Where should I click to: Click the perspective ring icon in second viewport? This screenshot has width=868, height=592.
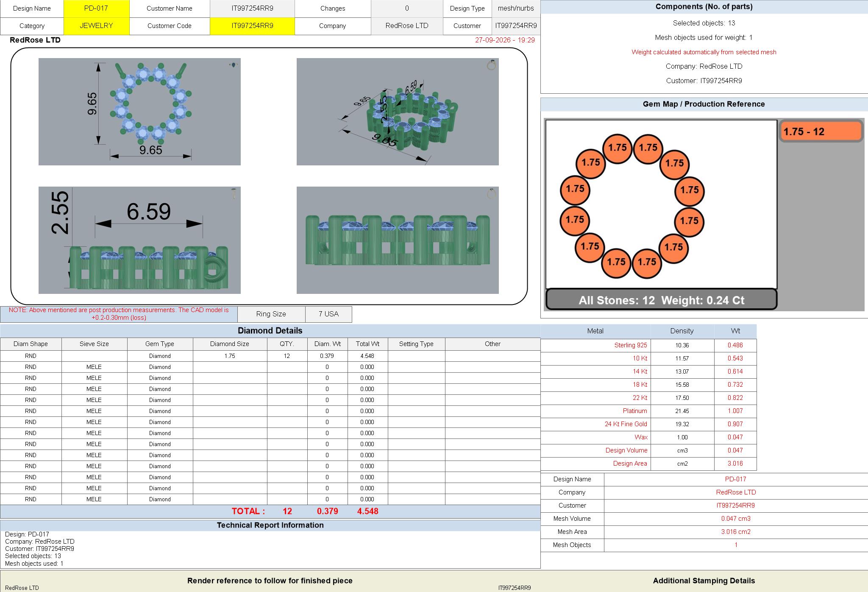point(491,65)
